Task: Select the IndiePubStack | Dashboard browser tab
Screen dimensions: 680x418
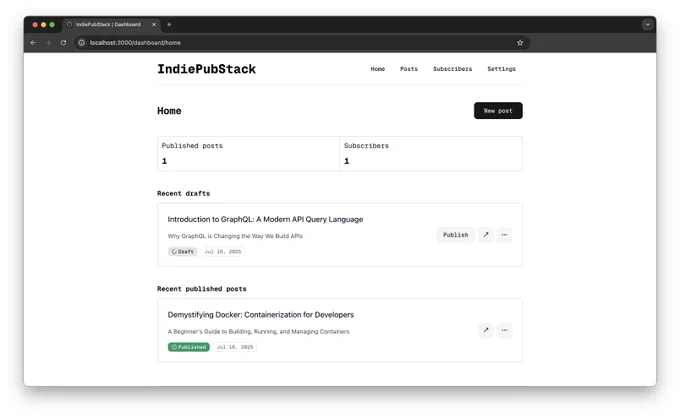Action: tap(112, 25)
